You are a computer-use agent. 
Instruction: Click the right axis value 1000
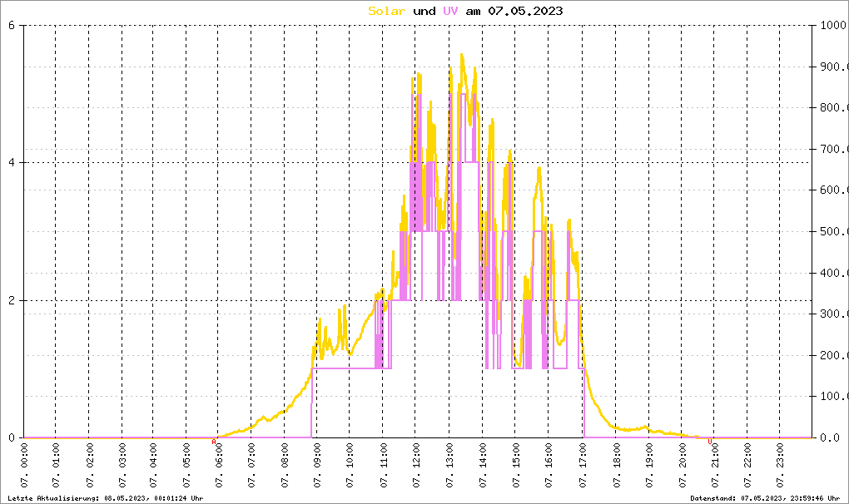(832, 25)
